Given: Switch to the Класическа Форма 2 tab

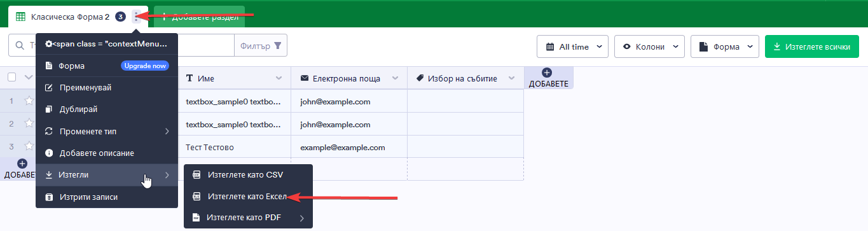Looking at the screenshot, I should pyautogui.click(x=70, y=17).
